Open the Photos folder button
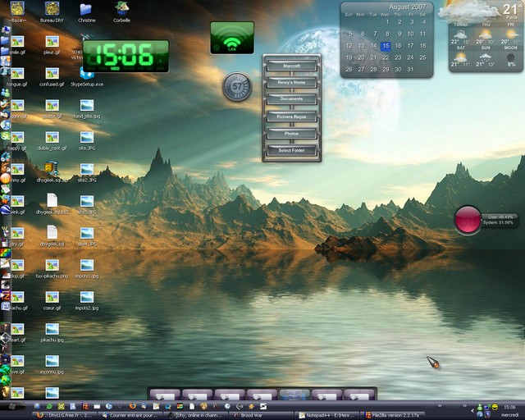 pyautogui.click(x=291, y=134)
